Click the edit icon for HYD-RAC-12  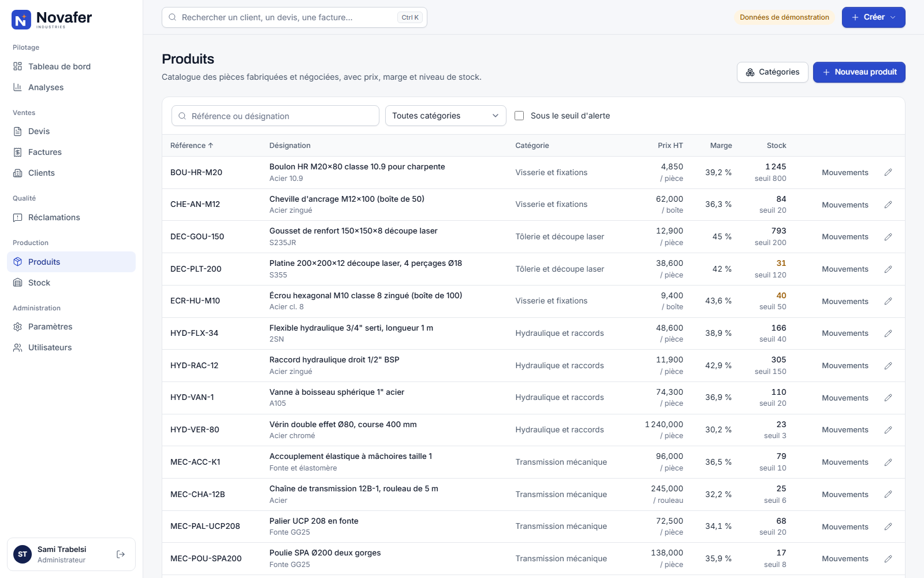[888, 366]
